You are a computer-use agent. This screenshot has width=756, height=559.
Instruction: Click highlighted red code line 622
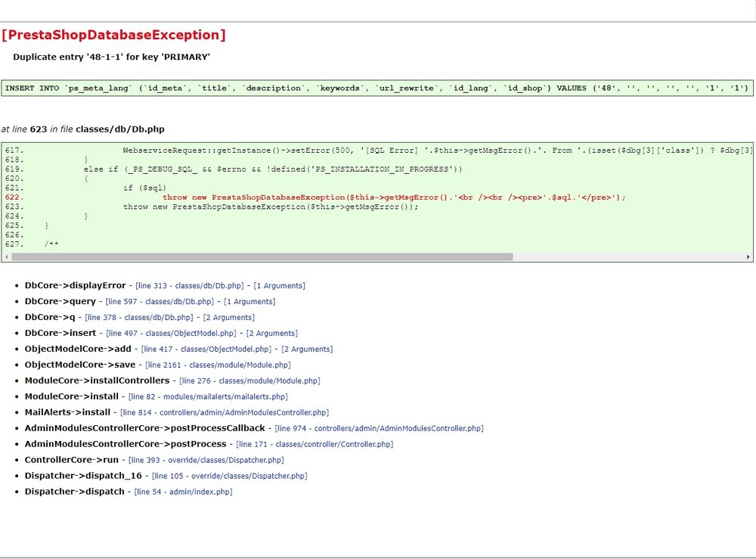394,197
